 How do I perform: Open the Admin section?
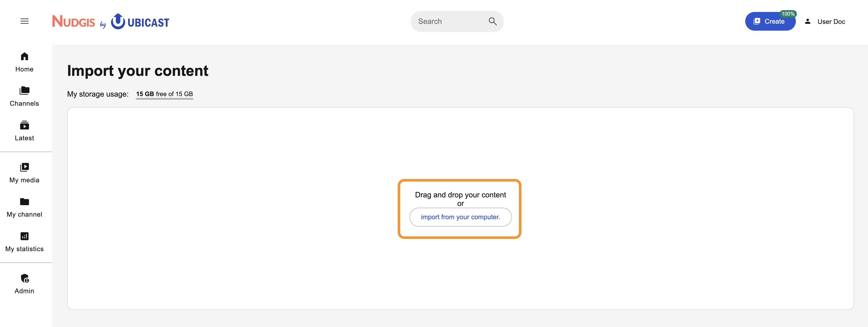(24, 284)
